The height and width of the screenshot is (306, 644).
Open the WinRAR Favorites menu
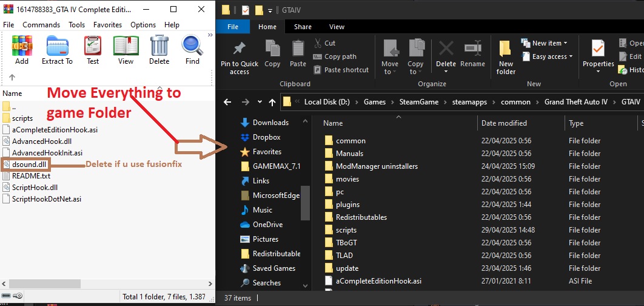(x=107, y=25)
